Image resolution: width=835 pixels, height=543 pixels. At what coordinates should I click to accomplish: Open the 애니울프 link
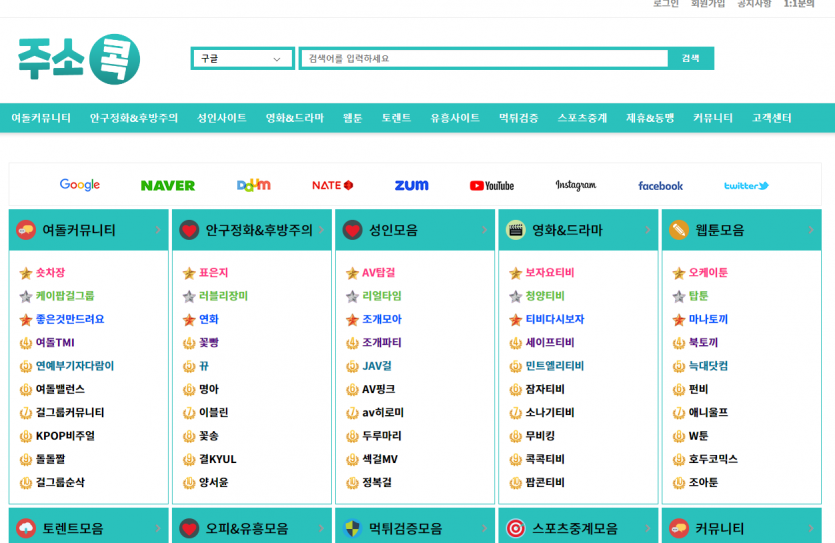click(708, 413)
